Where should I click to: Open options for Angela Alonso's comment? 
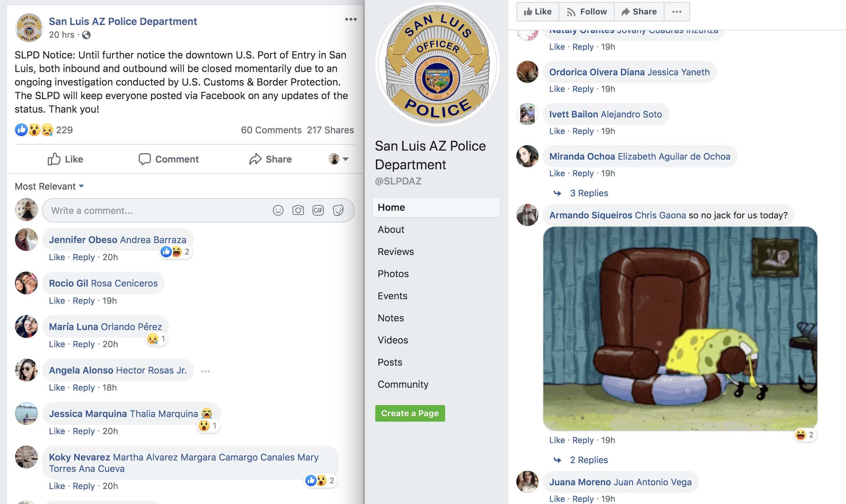(205, 371)
